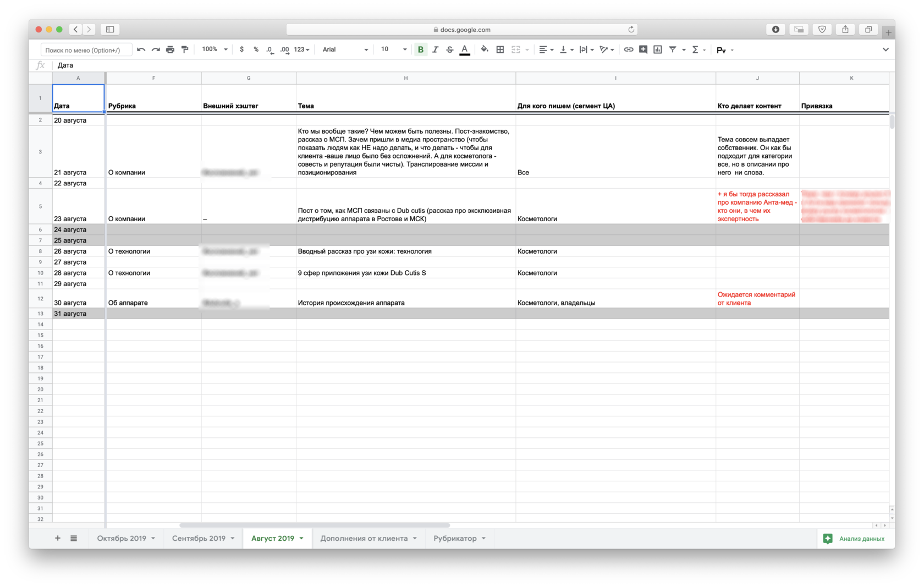Select the Рубрика header cell

[x=153, y=98]
